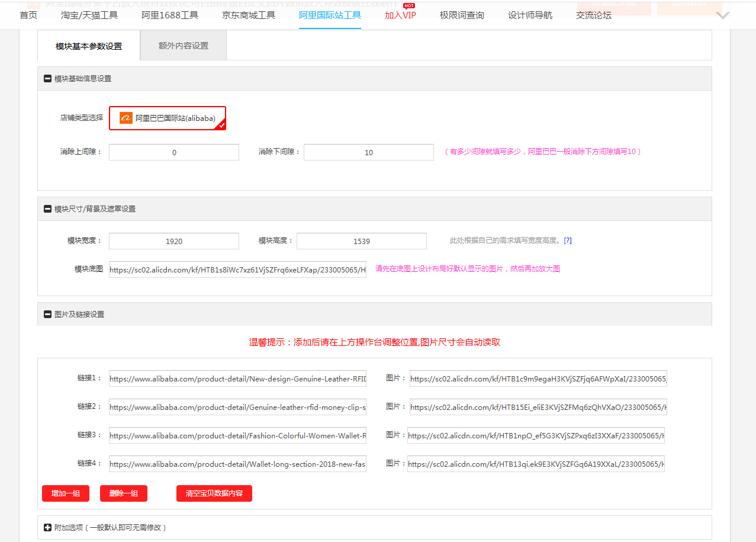
Task: Open the 首页 menu item
Action: click(x=28, y=15)
